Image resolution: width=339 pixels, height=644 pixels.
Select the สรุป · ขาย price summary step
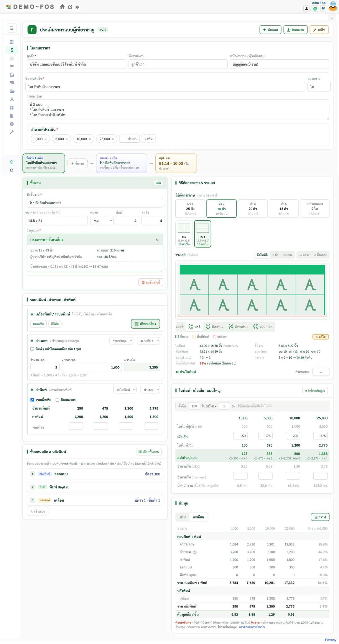(176, 163)
